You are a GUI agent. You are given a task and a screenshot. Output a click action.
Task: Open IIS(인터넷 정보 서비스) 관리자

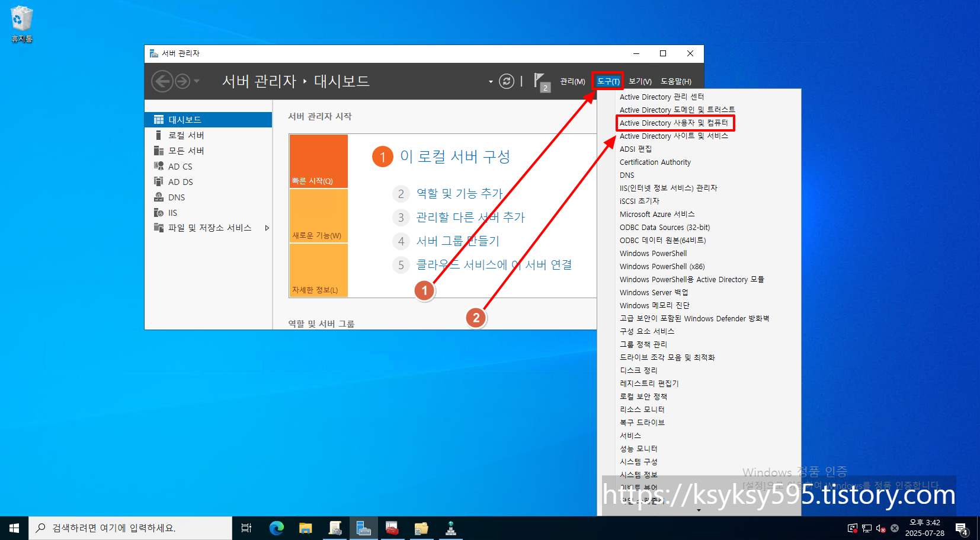point(668,188)
